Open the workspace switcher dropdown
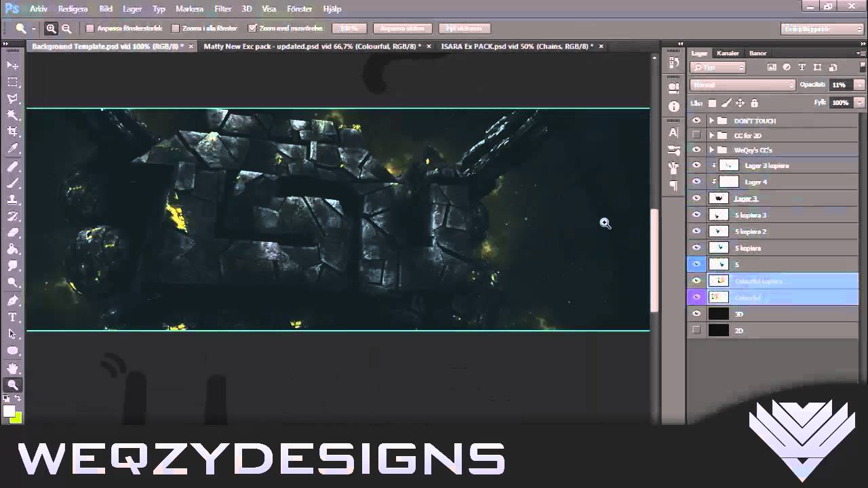This screenshot has width=868, height=488. tap(821, 29)
